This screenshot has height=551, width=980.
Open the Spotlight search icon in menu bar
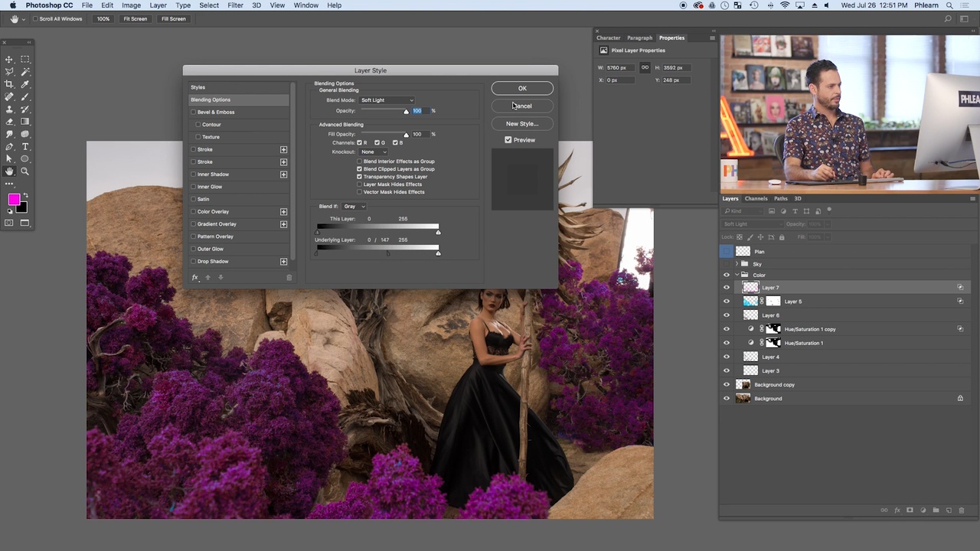pos(949,5)
